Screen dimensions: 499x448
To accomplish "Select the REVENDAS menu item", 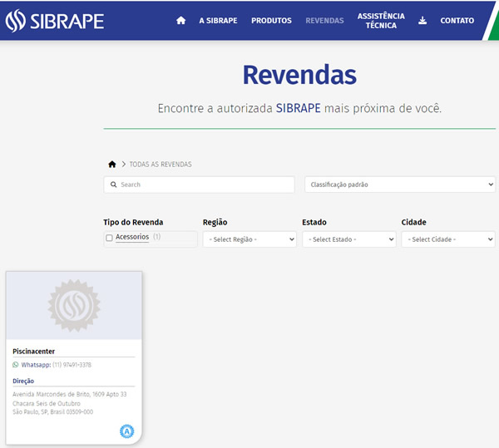I will (324, 21).
